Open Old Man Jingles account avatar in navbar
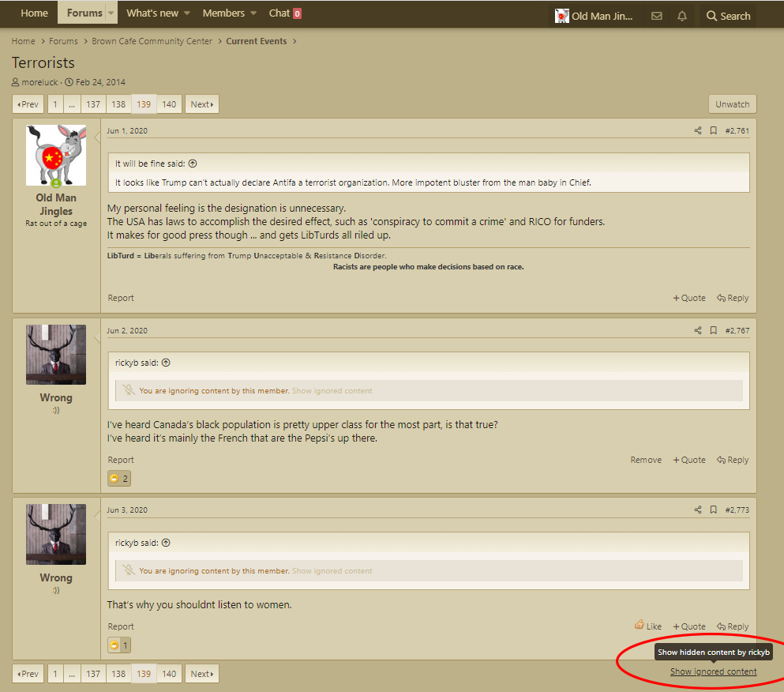This screenshot has height=692, width=784. coord(561,16)
